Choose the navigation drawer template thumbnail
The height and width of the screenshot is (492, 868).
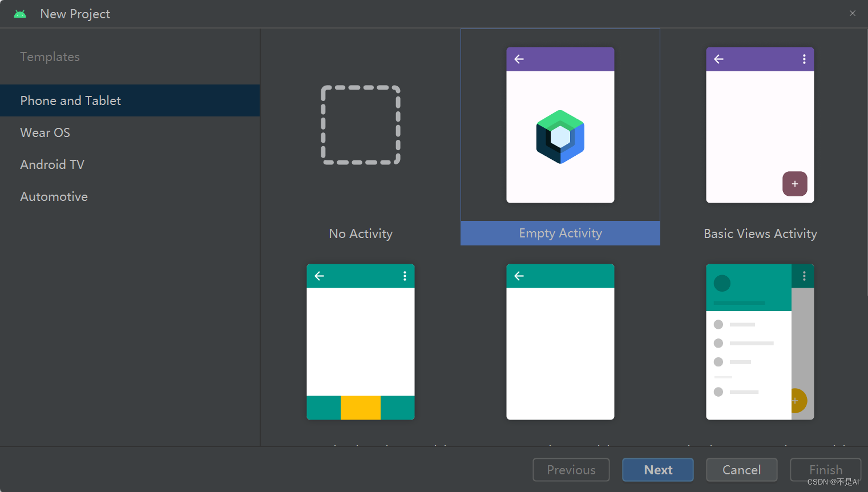coord(760,342)
